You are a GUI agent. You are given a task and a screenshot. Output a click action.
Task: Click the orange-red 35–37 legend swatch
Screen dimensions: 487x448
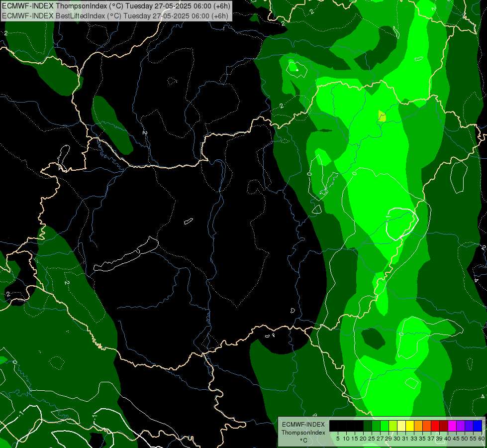(427, 426)
